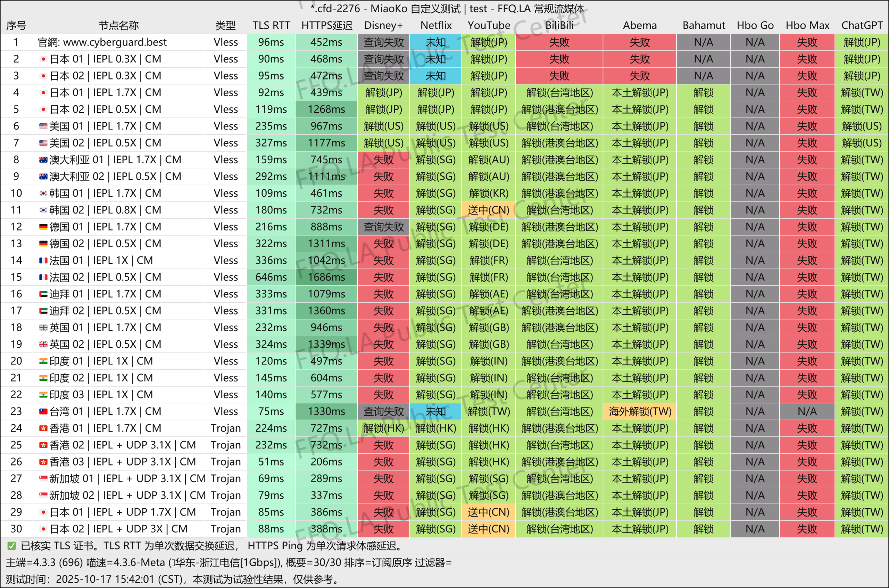Open the Netflix column header
The image size is (889, 588).
tap(435, 25)
